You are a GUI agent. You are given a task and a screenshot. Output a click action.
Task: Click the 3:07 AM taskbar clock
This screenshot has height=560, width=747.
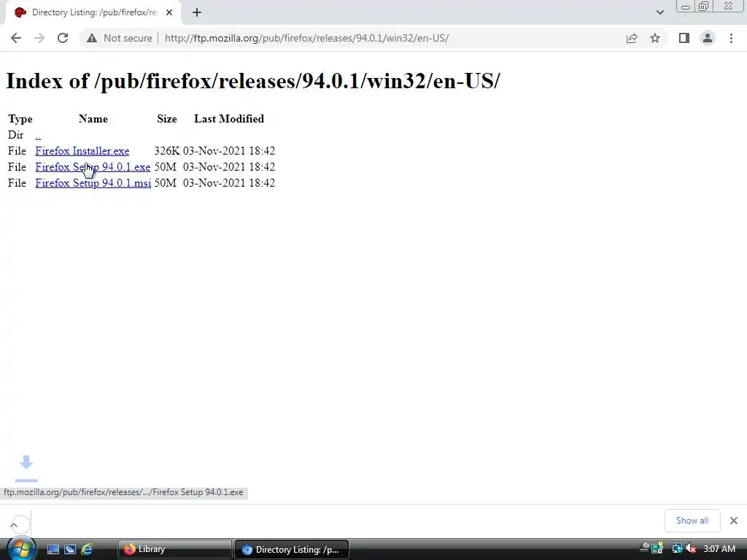click(x=719, y=549)
